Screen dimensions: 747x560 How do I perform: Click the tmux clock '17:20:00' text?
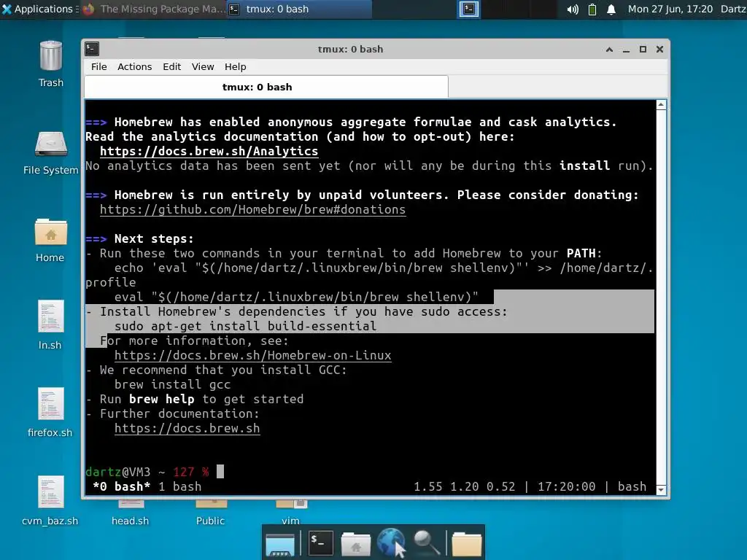click(x=566, y=486)
